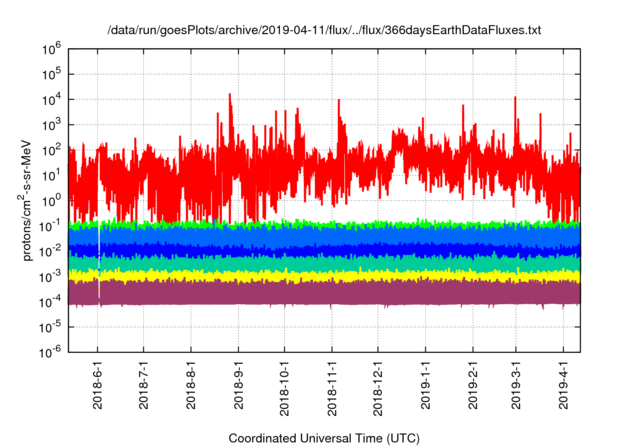Click the light blue flux band

pos(324,235)
